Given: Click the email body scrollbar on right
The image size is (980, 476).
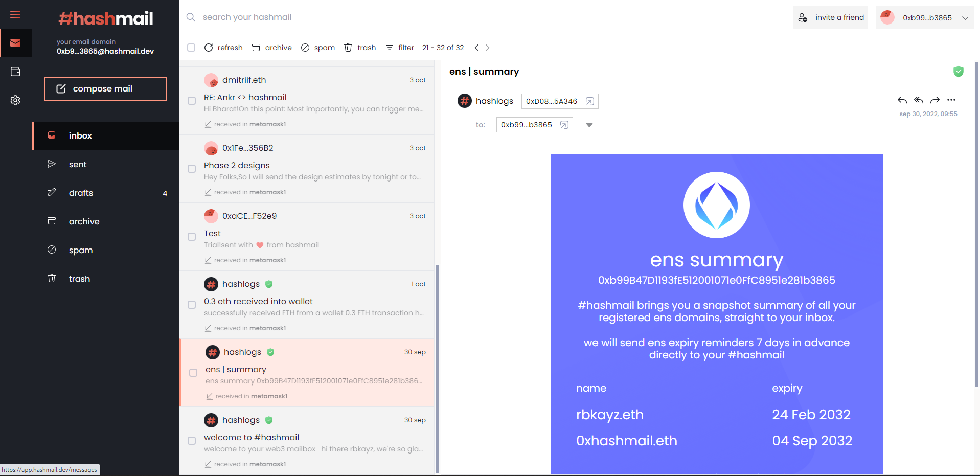Looking at the screenshot, I should click(977, 225).
